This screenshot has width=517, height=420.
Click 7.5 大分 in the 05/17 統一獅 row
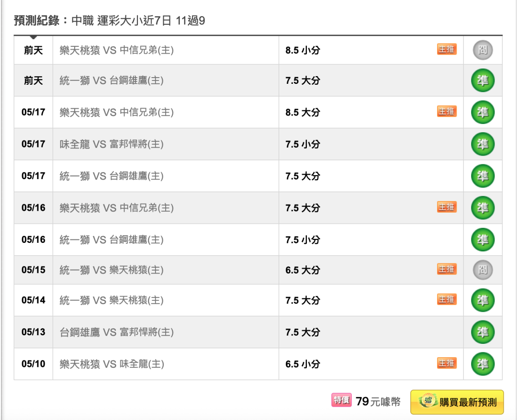point(303,176)
